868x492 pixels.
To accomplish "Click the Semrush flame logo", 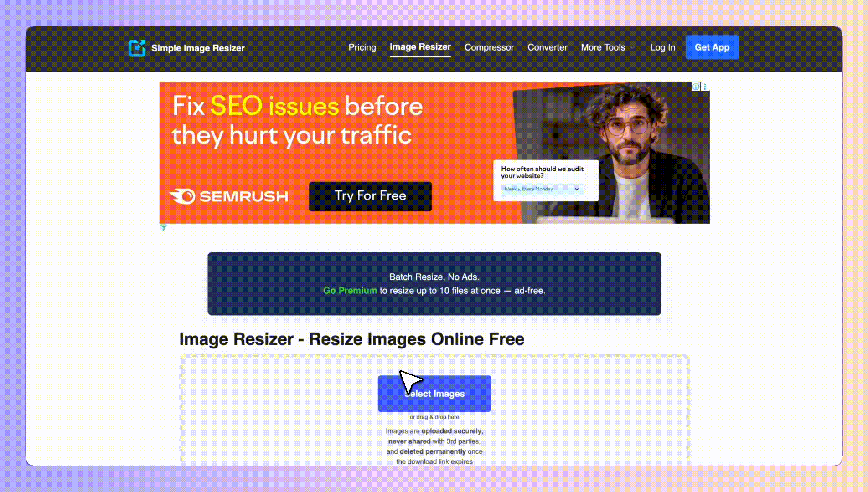I will 182,196.
